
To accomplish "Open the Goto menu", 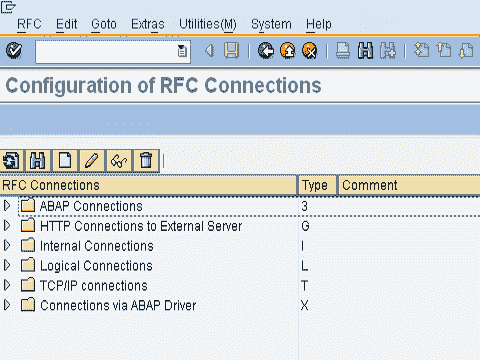I will tap(104, 24).
